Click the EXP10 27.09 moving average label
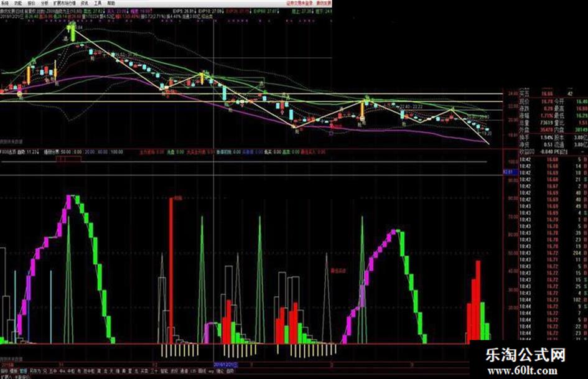The width and height of the screenshot is (588, 379). [211, 12]
